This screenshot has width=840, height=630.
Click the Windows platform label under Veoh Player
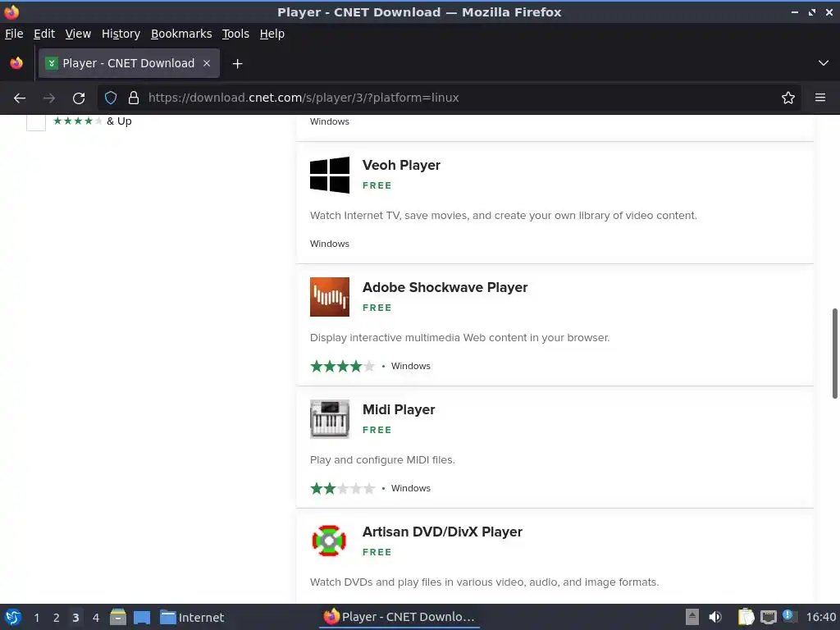(x=330, y=244)
